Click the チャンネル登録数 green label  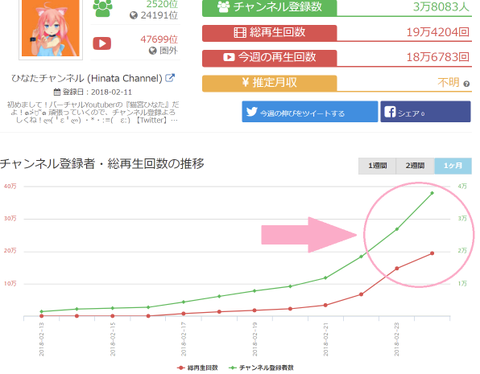coord(269,7)
